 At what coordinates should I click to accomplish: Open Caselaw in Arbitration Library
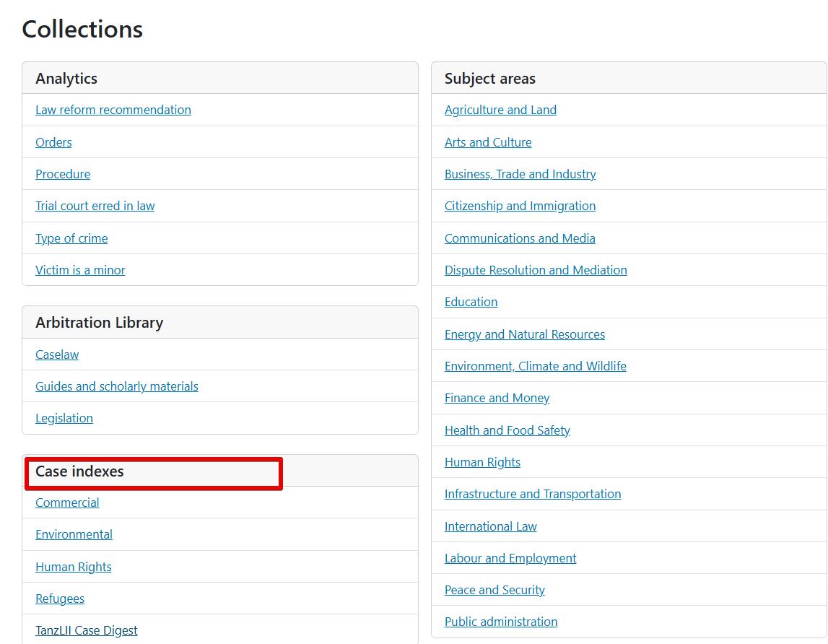pos(57,354)
